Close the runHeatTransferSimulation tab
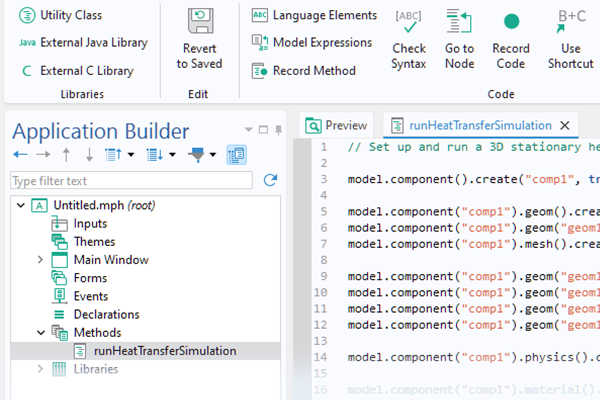 click(x=565, y=125)
